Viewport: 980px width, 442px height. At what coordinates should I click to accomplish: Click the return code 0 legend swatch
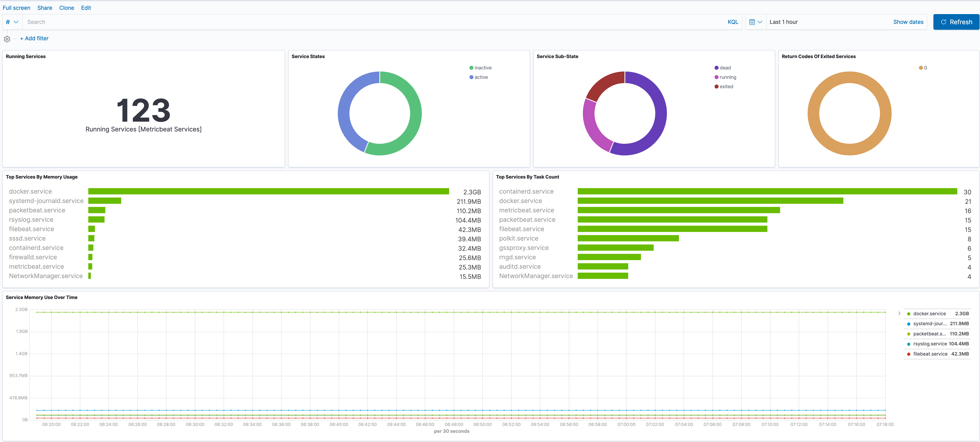921,68
